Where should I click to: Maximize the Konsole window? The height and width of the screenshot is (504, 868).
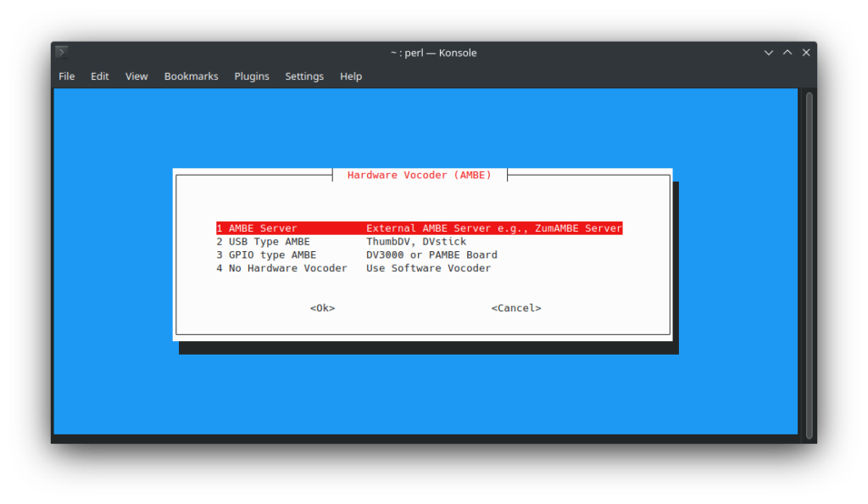pos(787,53)
